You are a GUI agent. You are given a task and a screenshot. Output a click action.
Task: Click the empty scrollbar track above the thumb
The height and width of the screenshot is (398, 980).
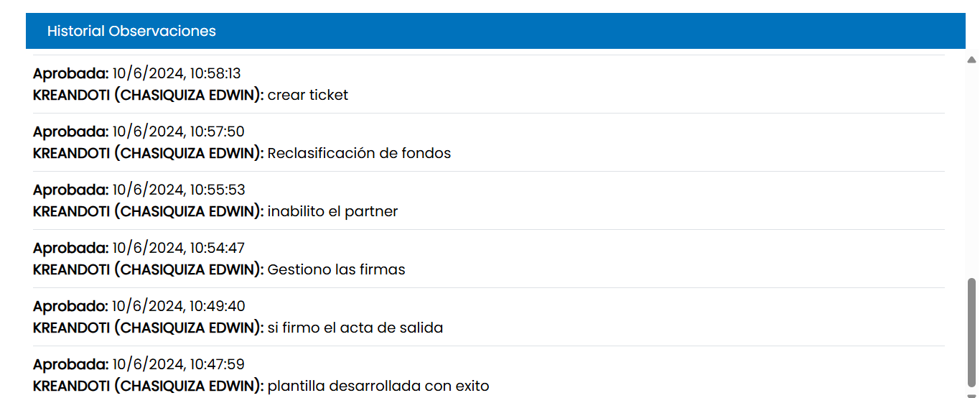tap(971, 165)
